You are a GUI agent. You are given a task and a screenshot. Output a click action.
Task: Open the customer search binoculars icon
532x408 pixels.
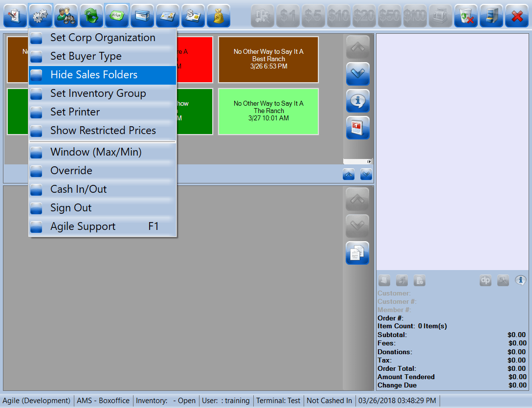pyautogui.click(x=66, y=16)
